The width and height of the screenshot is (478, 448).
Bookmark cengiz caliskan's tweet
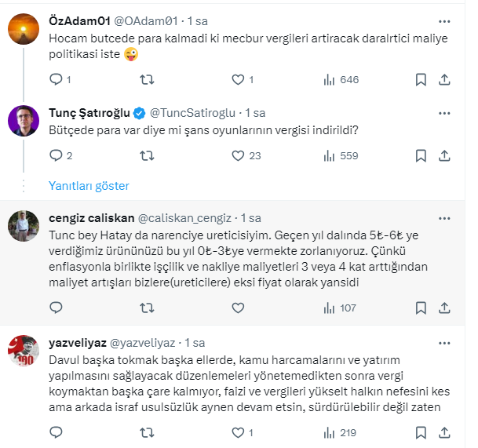click(421, 308)
